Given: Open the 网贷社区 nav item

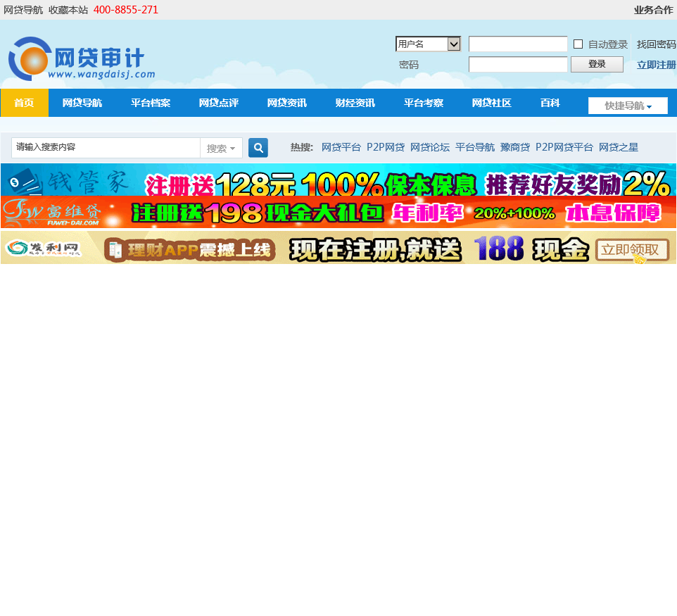Looking at the screenshot, I should [491, 103].
